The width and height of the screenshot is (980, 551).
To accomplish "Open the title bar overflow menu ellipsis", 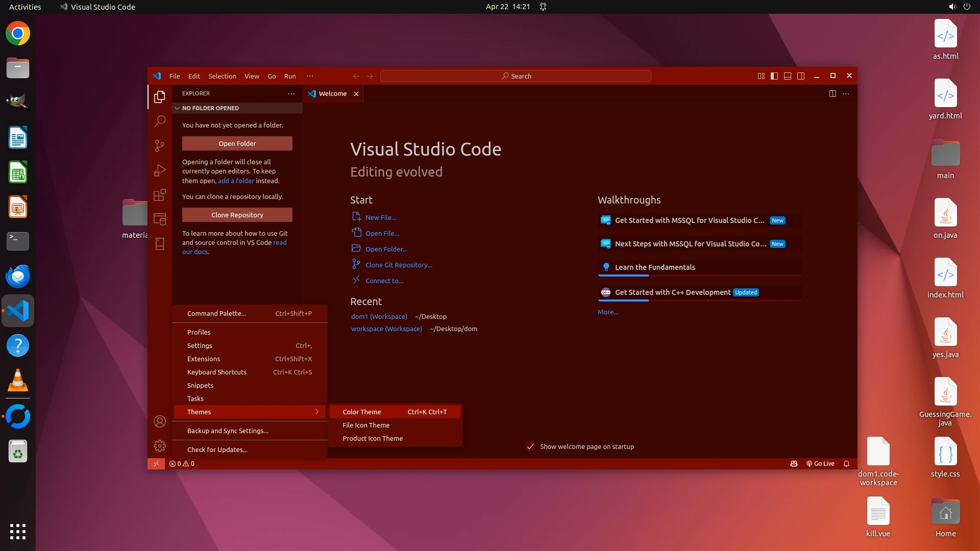I will [x=310, y=76].
